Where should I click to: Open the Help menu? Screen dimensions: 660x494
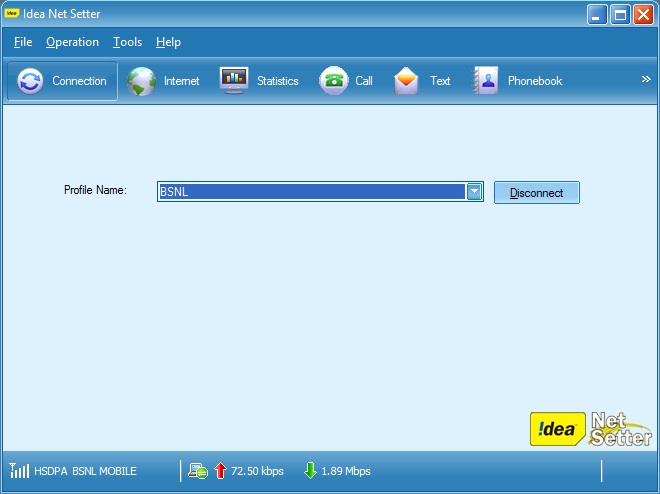(168, 42)
